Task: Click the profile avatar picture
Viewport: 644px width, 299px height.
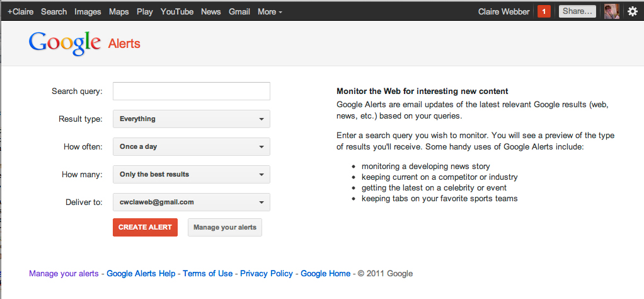Action: 611,11
